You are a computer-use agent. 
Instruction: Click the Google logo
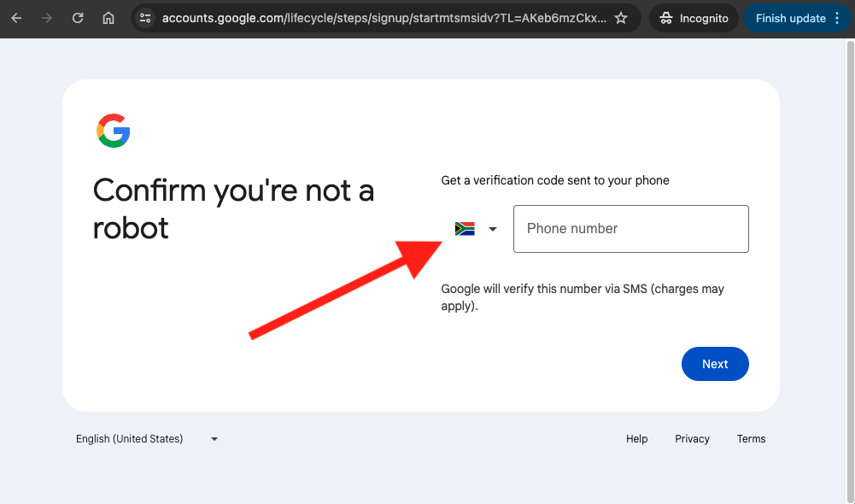[x=114, y=131]
